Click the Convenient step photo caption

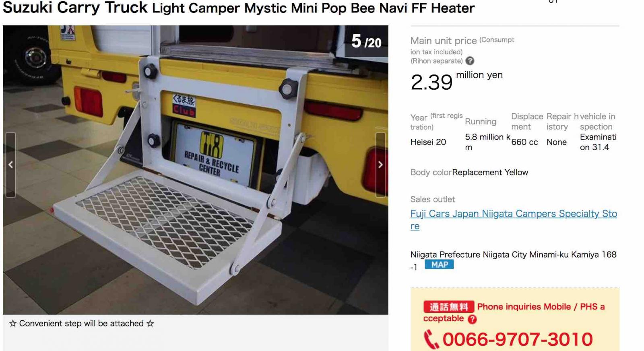[82, 323]
